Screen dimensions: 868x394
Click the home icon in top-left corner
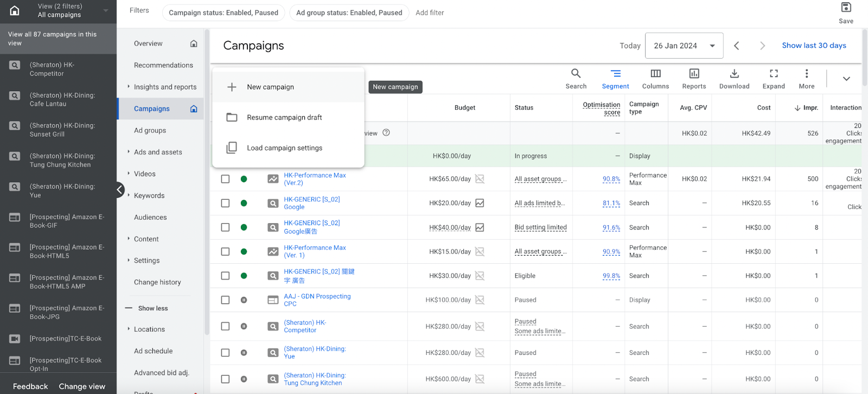click(x=15, y=10)
